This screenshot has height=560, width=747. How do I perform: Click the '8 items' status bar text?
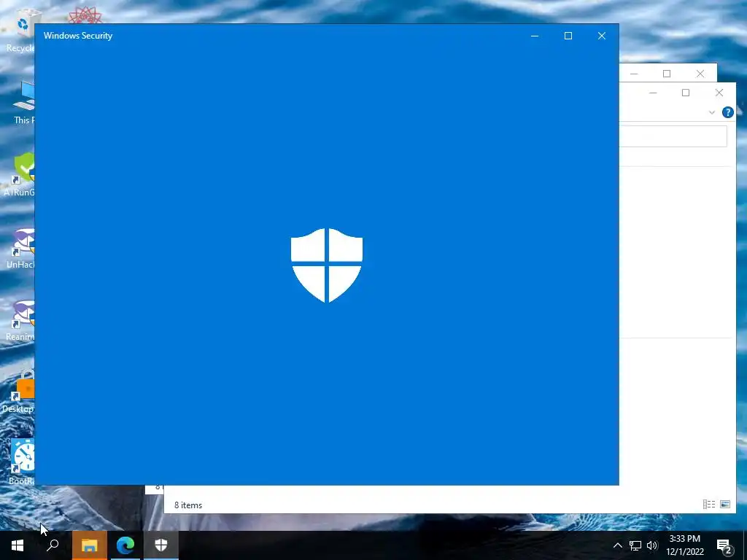pyautogui.click(x=188, y=505)
